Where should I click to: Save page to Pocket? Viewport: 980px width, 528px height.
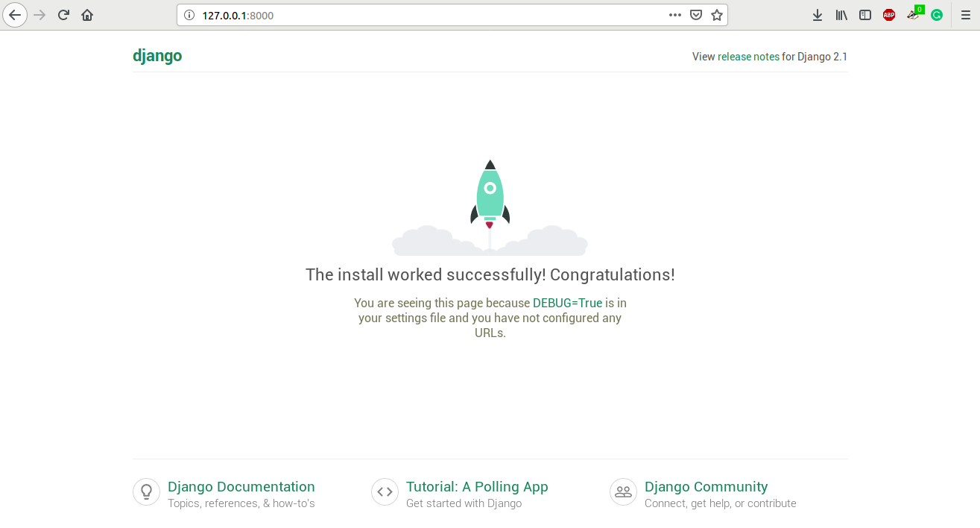696,15
